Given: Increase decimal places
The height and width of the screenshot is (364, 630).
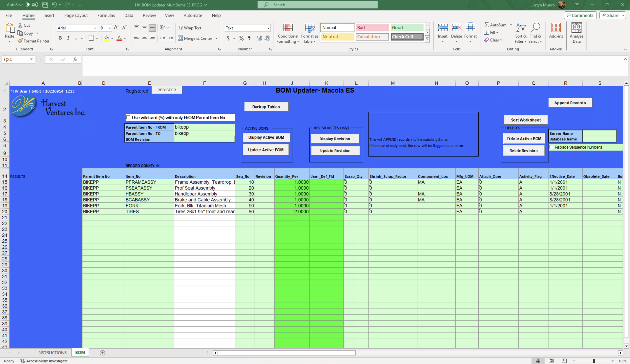Looking at the screenshot, I should pos(259,38).
